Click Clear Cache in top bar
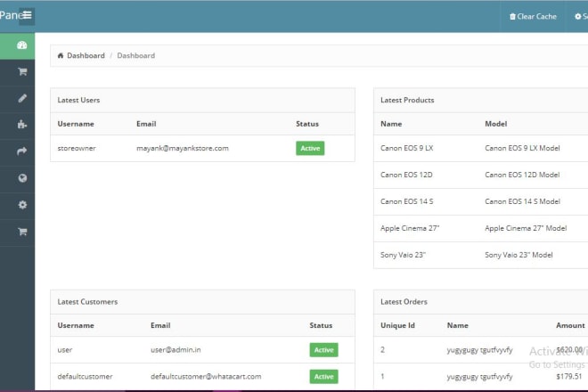 click(x=533, y=17)
